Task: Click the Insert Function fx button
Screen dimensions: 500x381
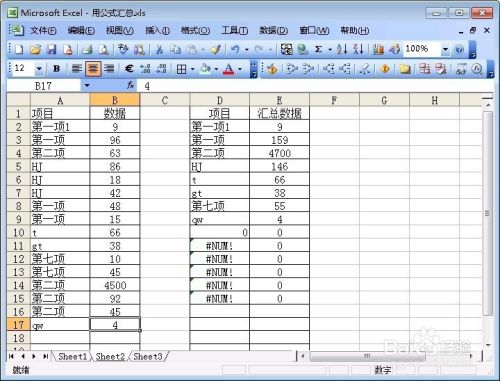Action: coord(130,86)
